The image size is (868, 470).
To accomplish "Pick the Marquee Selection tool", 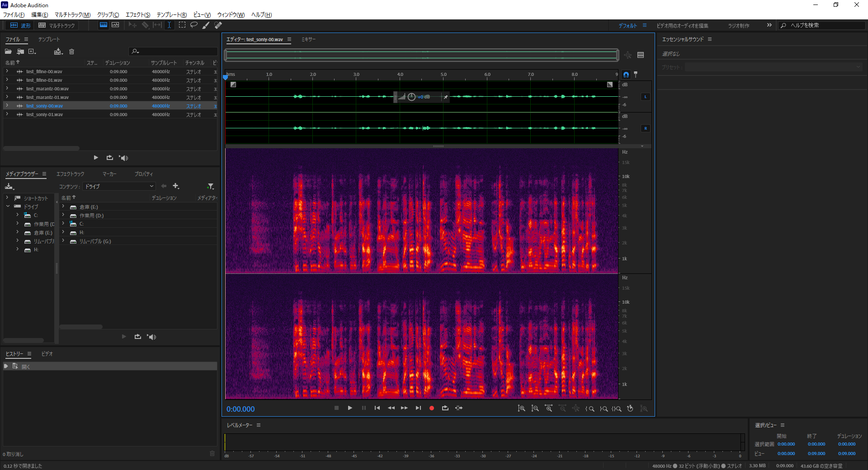I will (182, 25).
